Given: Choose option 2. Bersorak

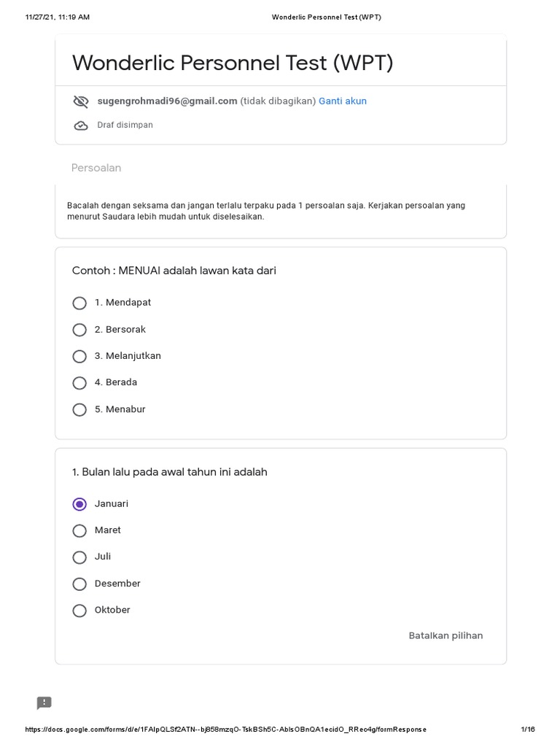Looking at the screenshot, I should point(79,330).
